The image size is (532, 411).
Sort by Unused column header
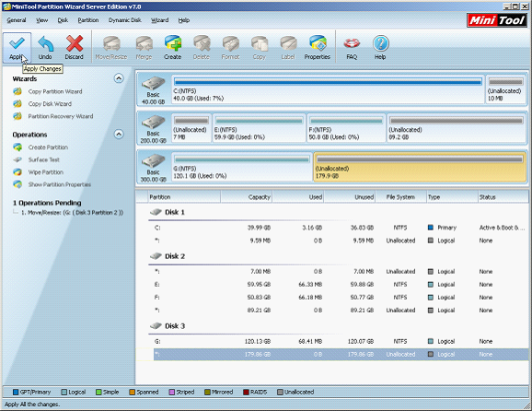point(350,197)
